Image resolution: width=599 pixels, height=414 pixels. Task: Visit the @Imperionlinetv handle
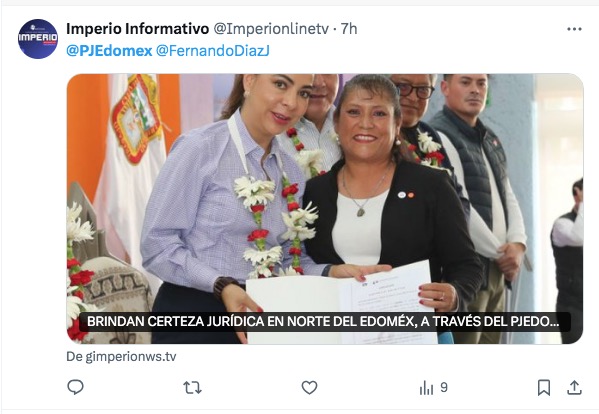(271, 29)
